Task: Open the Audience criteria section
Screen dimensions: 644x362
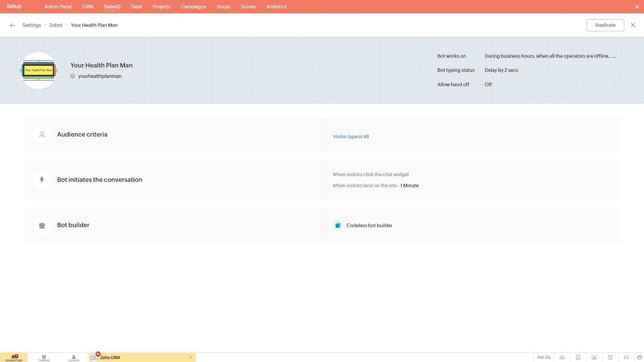Action: pos(322,135)
